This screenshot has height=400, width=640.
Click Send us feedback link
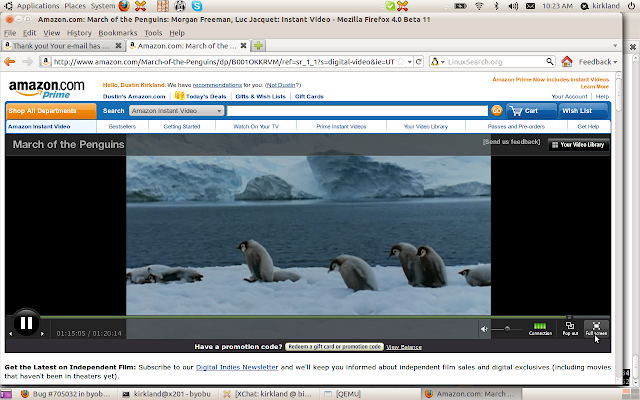coord(511,142)
